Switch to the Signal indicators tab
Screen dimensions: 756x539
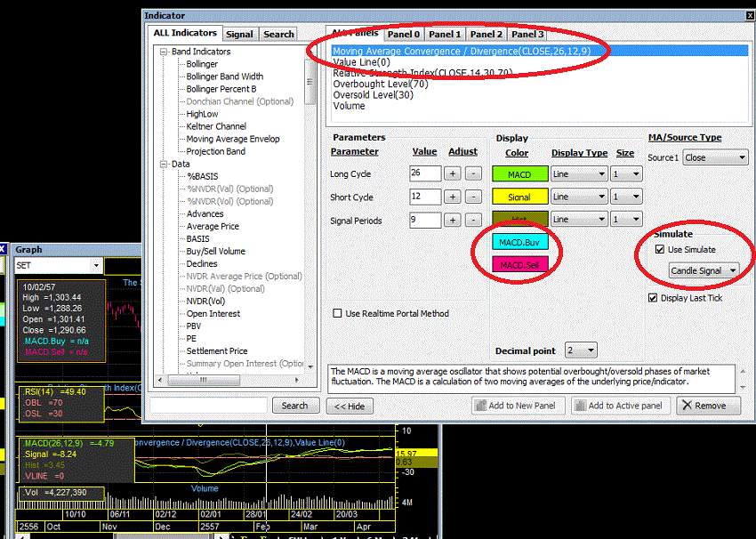[x=239, y=35]
